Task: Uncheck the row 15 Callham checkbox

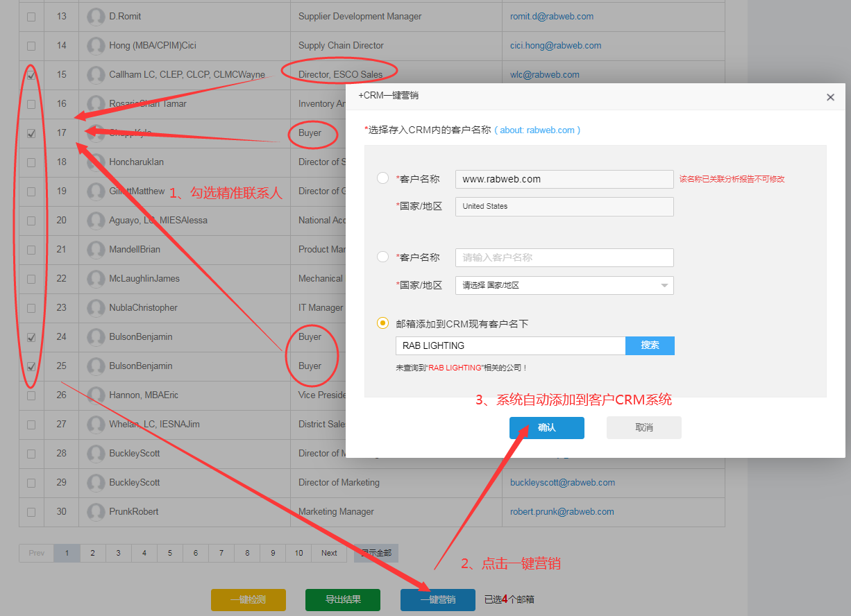Action: [31, 75]
